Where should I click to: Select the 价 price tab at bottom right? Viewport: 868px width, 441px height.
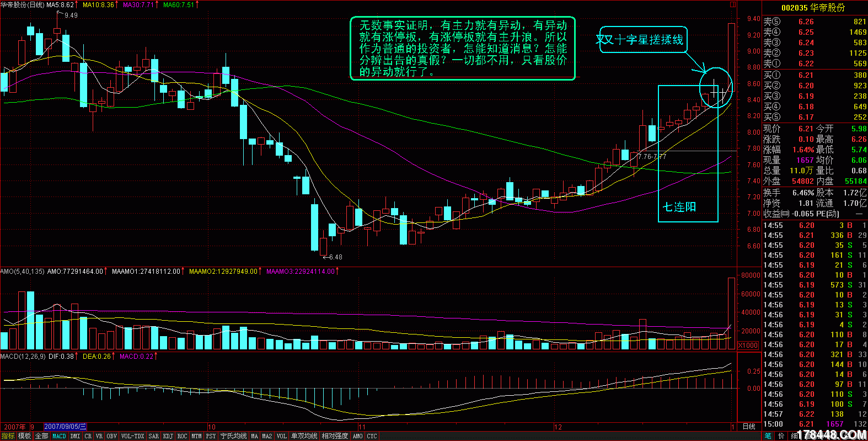pos(781,437)
